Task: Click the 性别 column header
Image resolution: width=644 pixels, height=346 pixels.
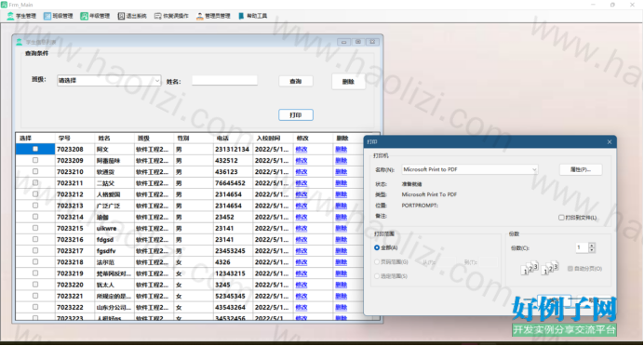Action: (x=194, y=138)
